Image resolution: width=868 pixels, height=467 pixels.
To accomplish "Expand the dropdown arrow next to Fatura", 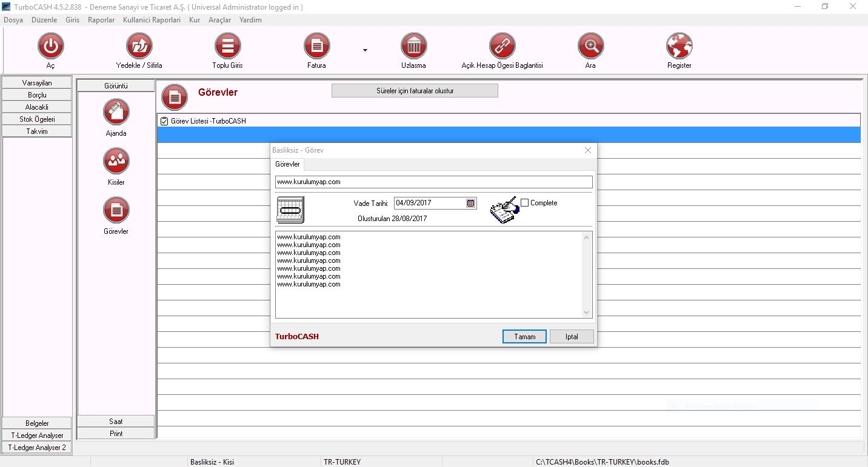I will [x=365, y=50].
